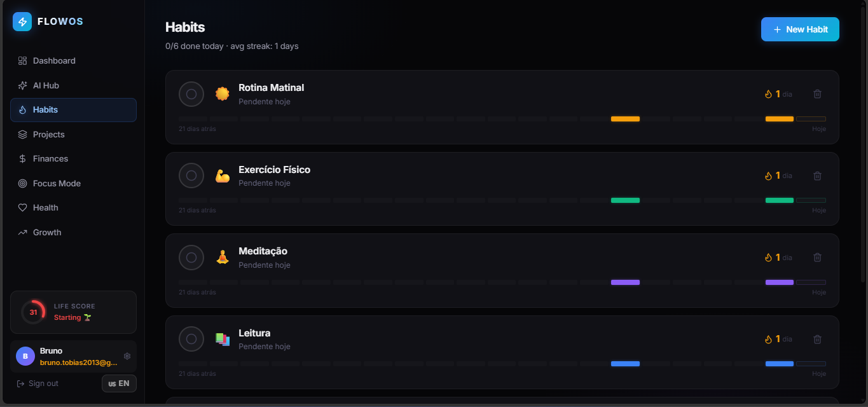Click the bruno.tobias2013 email text
868x407 pixels.
point(79,362)
